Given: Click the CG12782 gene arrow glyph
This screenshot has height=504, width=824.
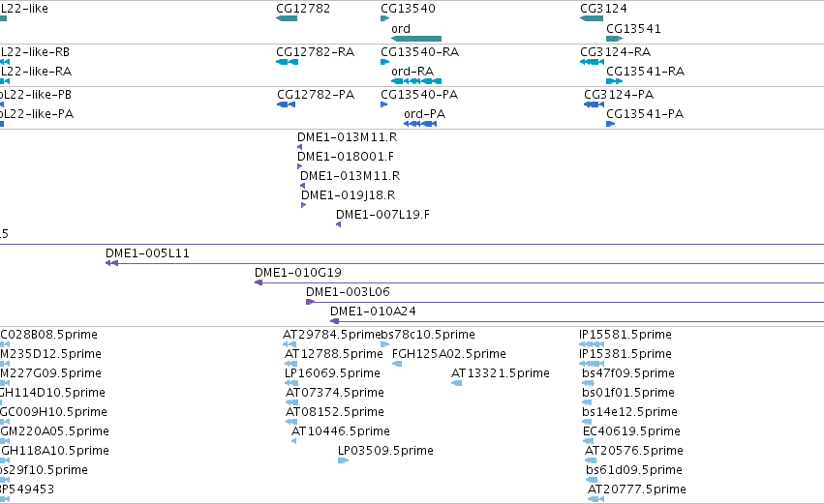Looking at the screenshot, I should click(287, 18).
